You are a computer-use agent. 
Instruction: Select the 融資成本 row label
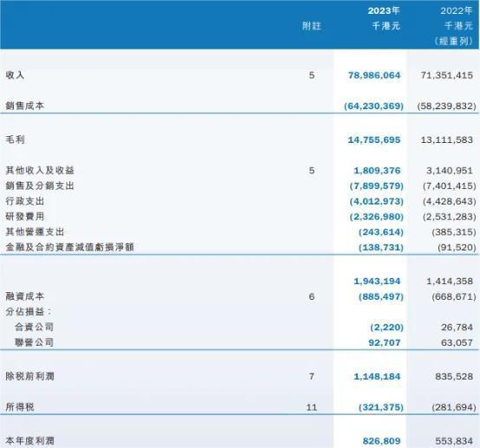(x=25, y=296)
